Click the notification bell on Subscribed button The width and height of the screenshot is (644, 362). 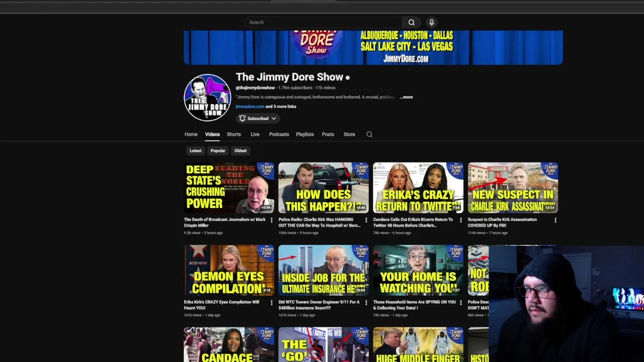(x=243, y=119)
